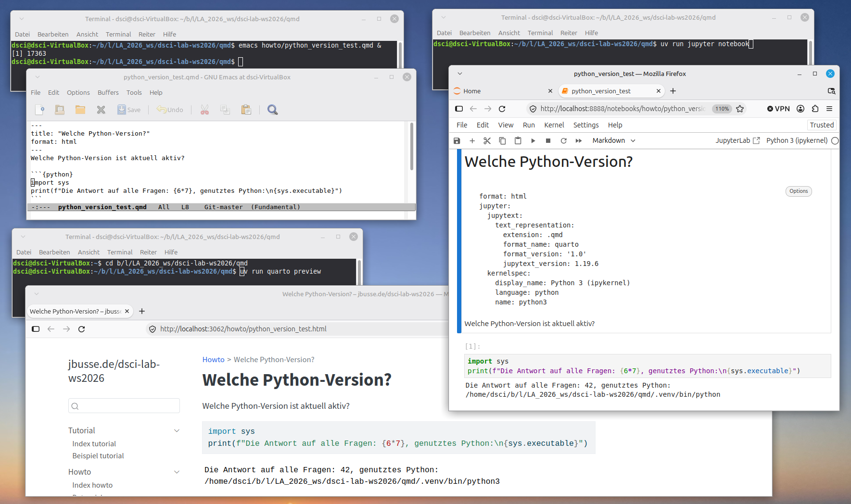Click the Search magnifier icon in Emacs toolbar
This screenshot has height=504, width=851.
[273, 110]
